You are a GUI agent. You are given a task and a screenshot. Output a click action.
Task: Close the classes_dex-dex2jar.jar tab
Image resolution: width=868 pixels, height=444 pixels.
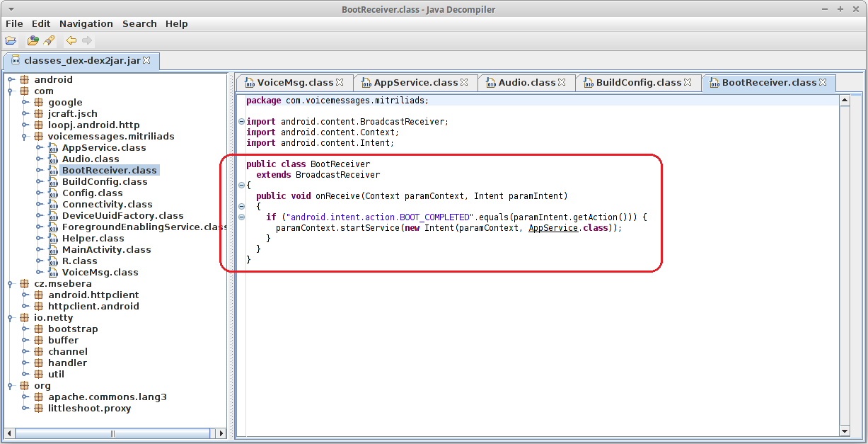point(146,60)
